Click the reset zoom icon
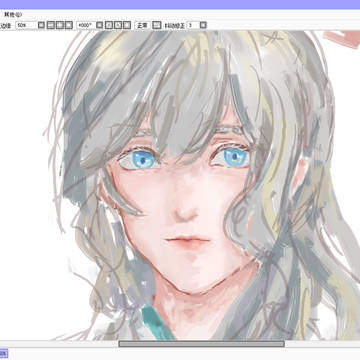Image resolution: width=360 pixels, height=360 pixels. click(69, 25)
